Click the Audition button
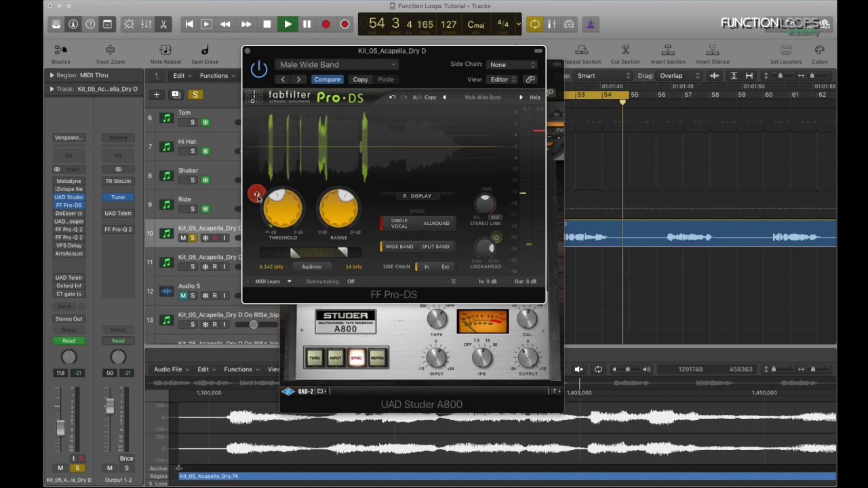 pyautogui.click(x=311, y=266)
